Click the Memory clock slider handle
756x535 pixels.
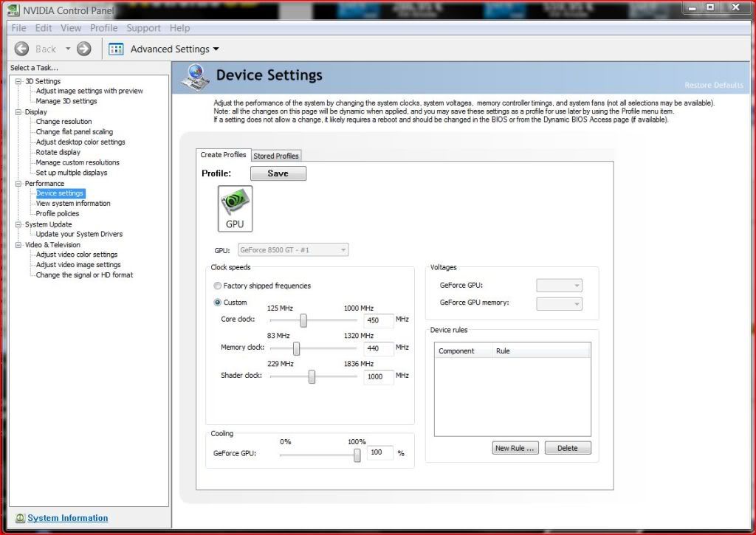(297, 348)
